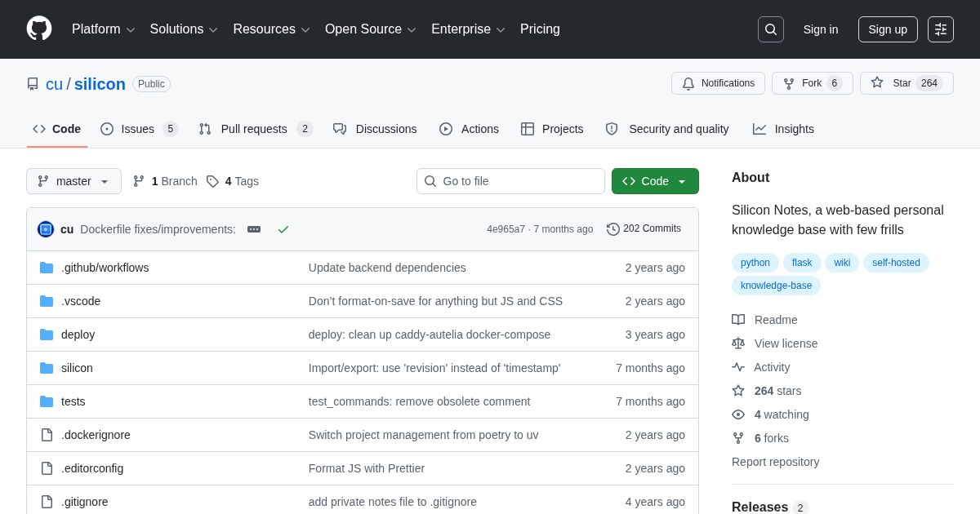
Task: Open commit 'Format JS with Prettier'
Action: pos(367,468)
